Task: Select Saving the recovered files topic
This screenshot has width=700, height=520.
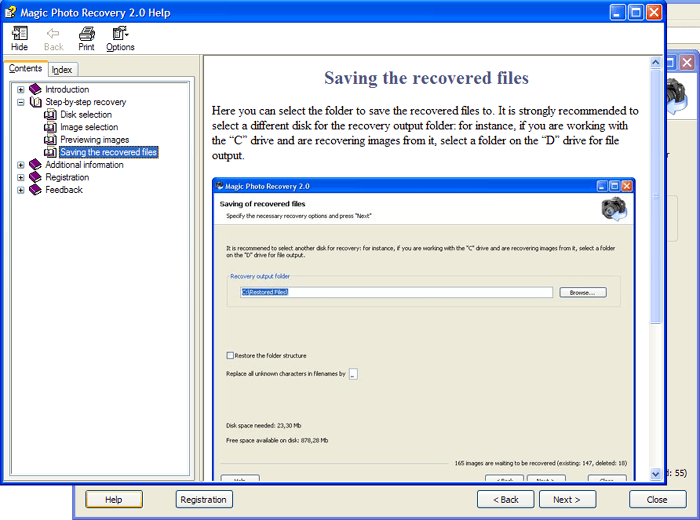Action: (x=108, y=152)
